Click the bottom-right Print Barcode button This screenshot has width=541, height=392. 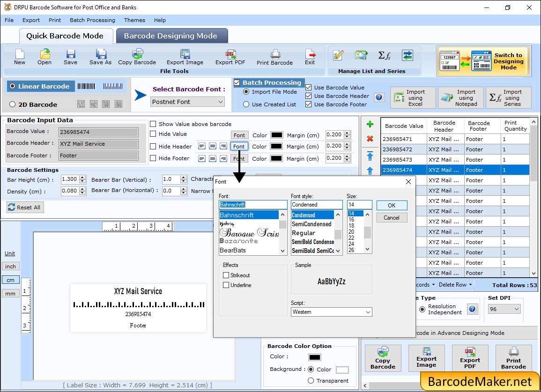513,358
